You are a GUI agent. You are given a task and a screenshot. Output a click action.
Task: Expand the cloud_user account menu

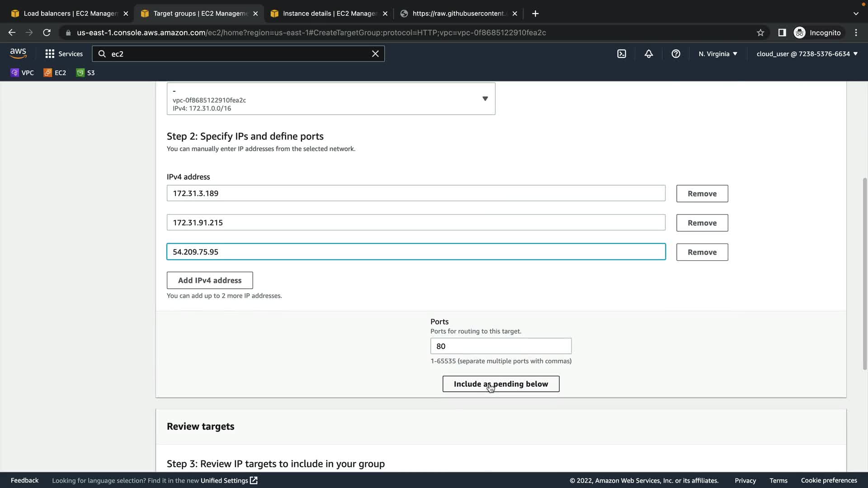pos(807,54)
